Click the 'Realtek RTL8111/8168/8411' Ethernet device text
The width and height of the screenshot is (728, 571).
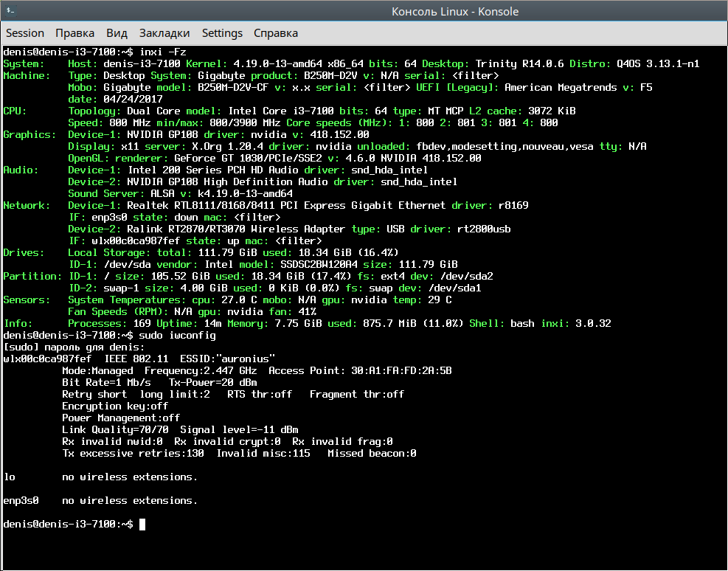201,205
